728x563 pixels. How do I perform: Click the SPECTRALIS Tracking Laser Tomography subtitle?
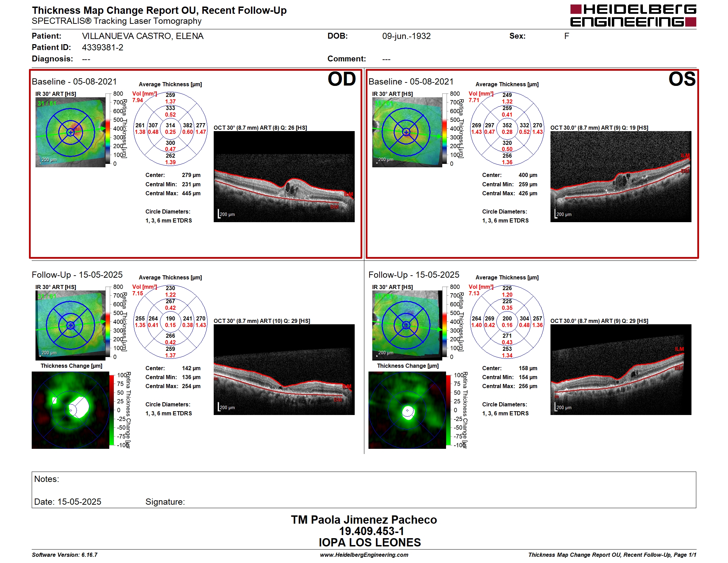pyautogui.click(x=117, y=21)
